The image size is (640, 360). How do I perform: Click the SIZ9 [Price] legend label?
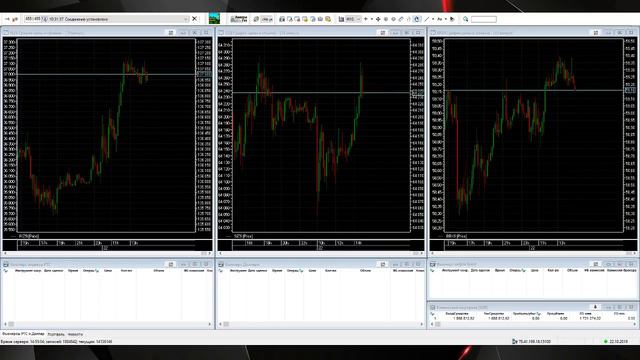point(244,236)
